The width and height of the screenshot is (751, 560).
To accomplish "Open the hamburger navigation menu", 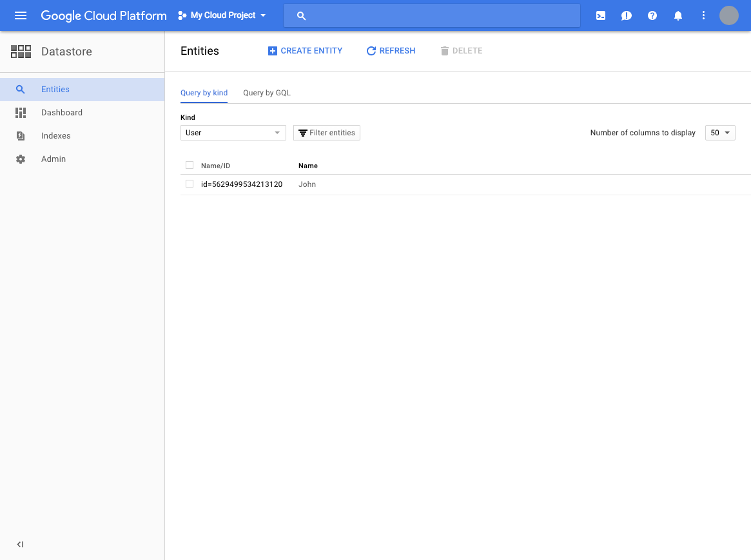I will click(x=21, y=15).
